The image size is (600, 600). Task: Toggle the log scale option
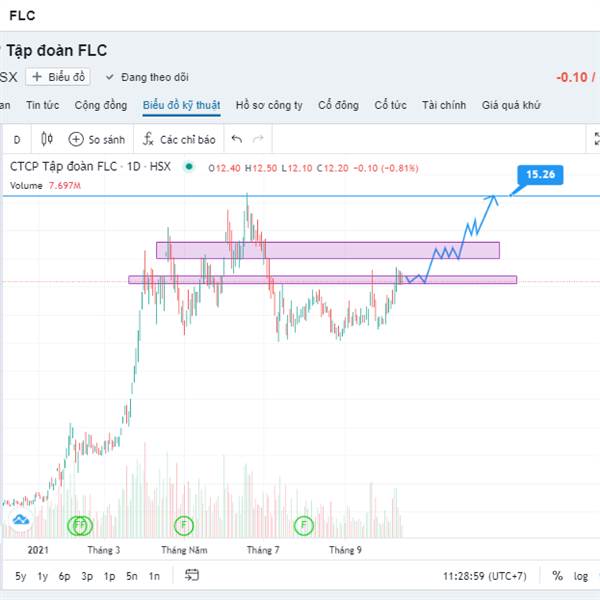(x=580, y=576)
